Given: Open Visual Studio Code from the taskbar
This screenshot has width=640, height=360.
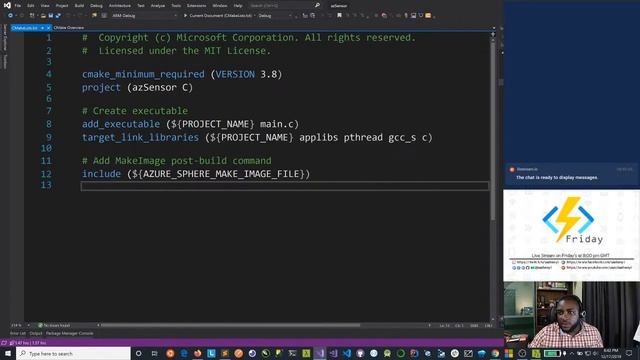Looking at the screenshot, I should click(x=347, y=353).
